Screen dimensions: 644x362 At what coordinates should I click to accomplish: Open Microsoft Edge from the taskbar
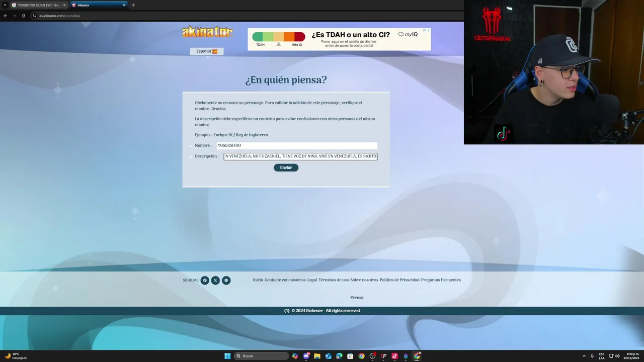[x=339, y=356]
